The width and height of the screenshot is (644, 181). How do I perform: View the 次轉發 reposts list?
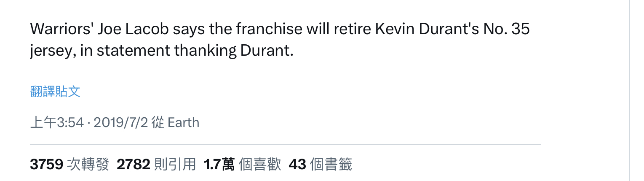point(88,165)
